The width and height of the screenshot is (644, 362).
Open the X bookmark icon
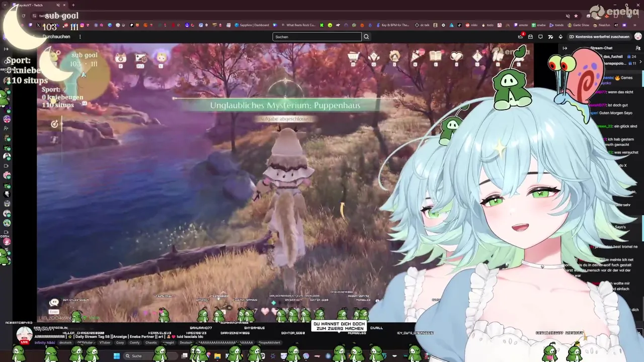click(x=38, y=25)
